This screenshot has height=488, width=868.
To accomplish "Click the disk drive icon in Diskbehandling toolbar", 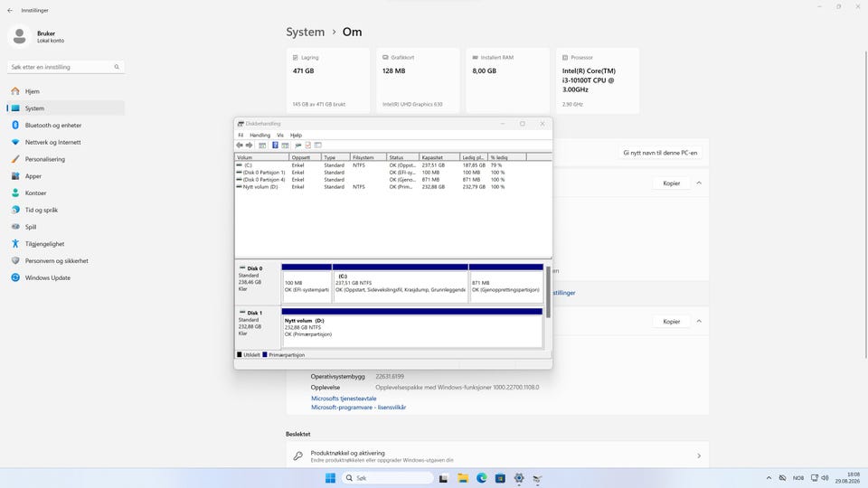I will pyautogui.click(x=298, y=145).
